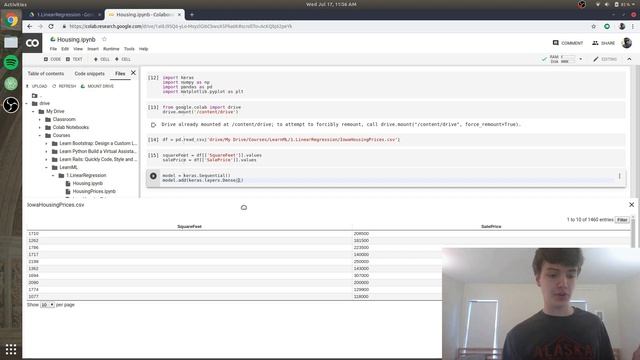Screen dimensions: 640x360
Task: Open the cell options three-dot menu
Action: point(619,176)
